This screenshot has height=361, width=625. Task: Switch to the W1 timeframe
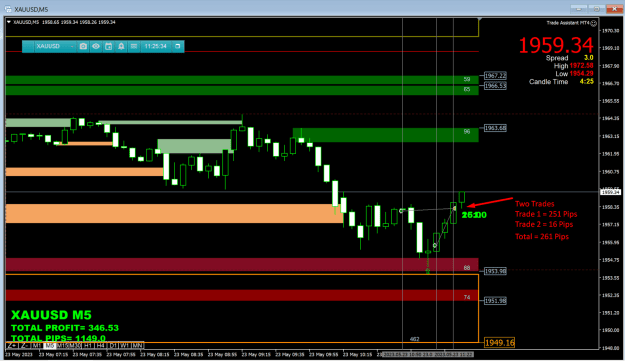pos(125,345)
